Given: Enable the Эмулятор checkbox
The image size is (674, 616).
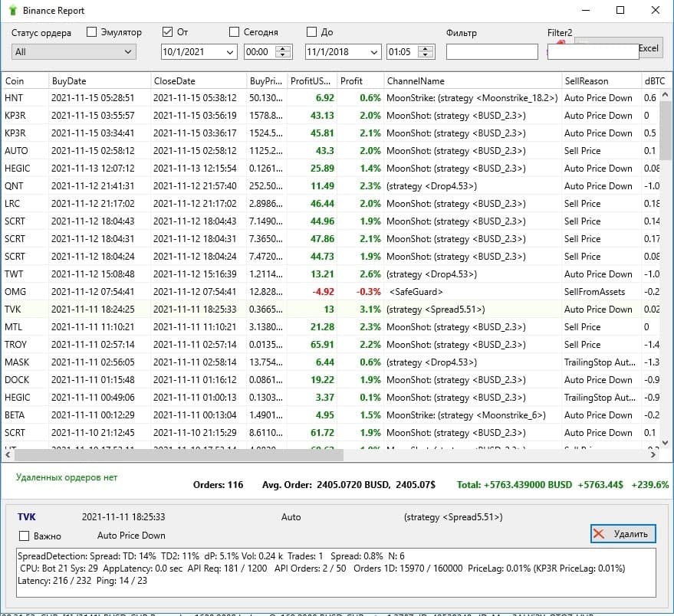Looking at the screenshot, I should tap(92, 32).
